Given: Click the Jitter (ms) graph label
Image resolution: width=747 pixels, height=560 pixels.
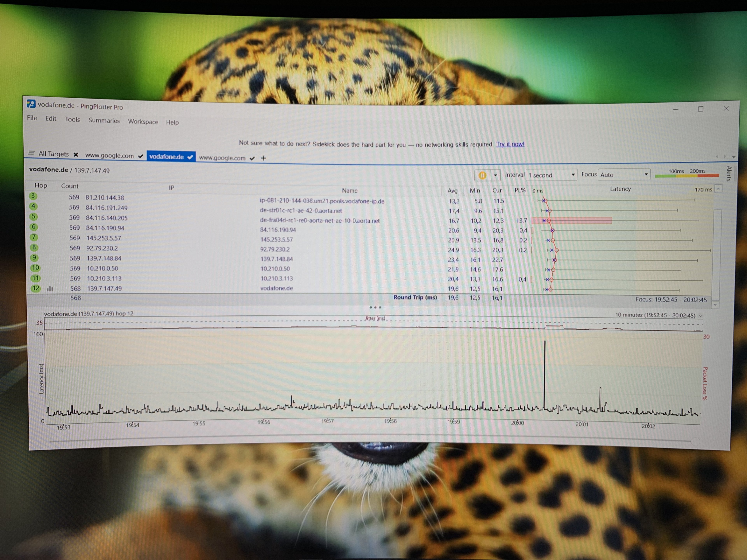Looking at the screenshot, I should pos(375,318).
